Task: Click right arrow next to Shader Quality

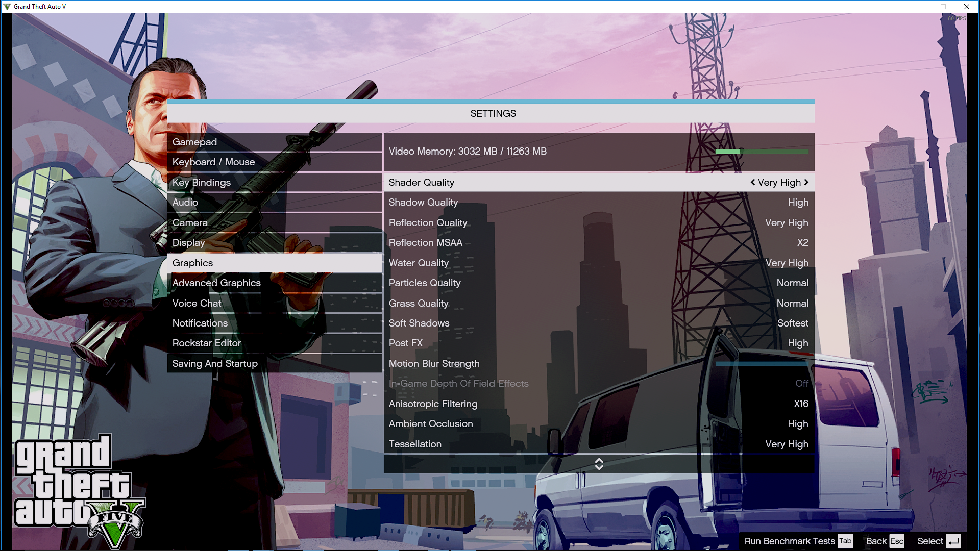Action: tap(806, 182)
